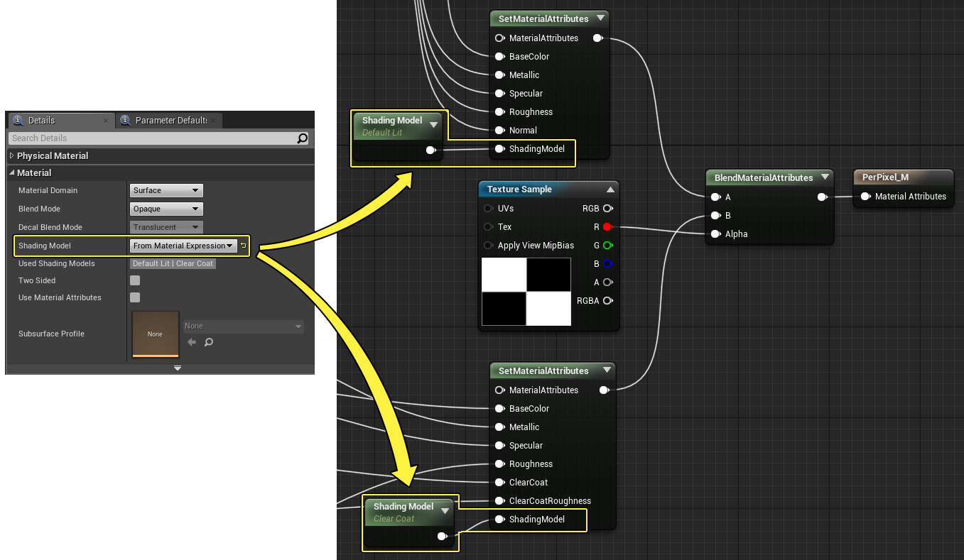
Task: Click Default Lit Shading Model output pin
Action: tap(430, 150)
